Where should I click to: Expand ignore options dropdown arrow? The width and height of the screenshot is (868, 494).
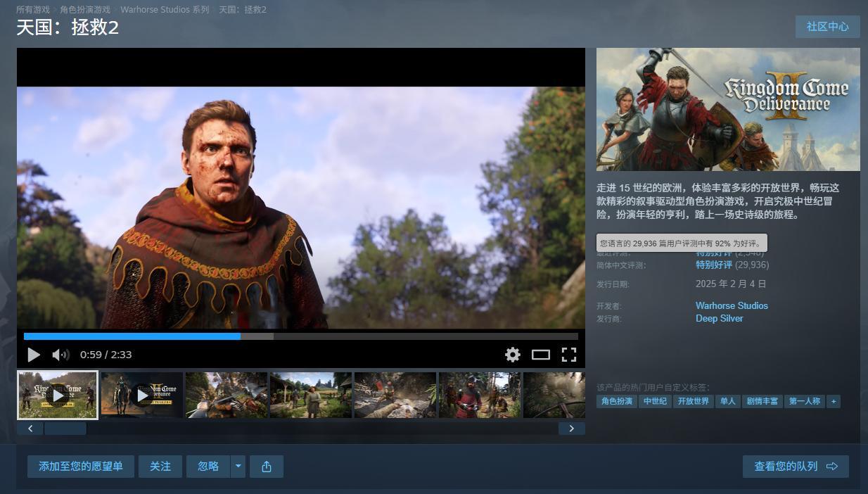238,467
